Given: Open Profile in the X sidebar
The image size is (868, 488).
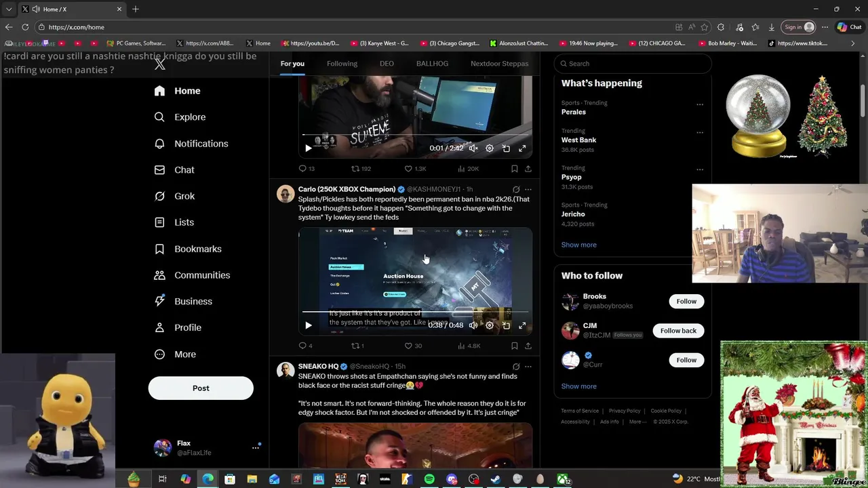Looking at the screenshot, I should click(x=178, y=327).
